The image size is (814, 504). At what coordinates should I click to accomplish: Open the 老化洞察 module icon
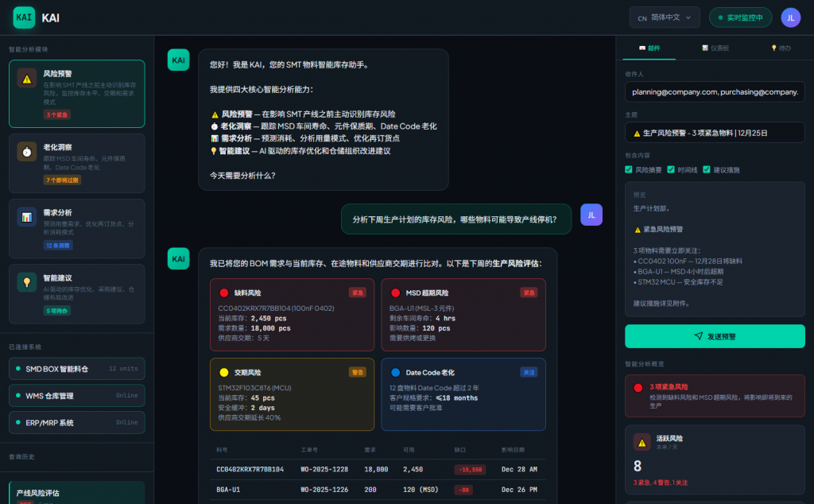coord(27,152)
